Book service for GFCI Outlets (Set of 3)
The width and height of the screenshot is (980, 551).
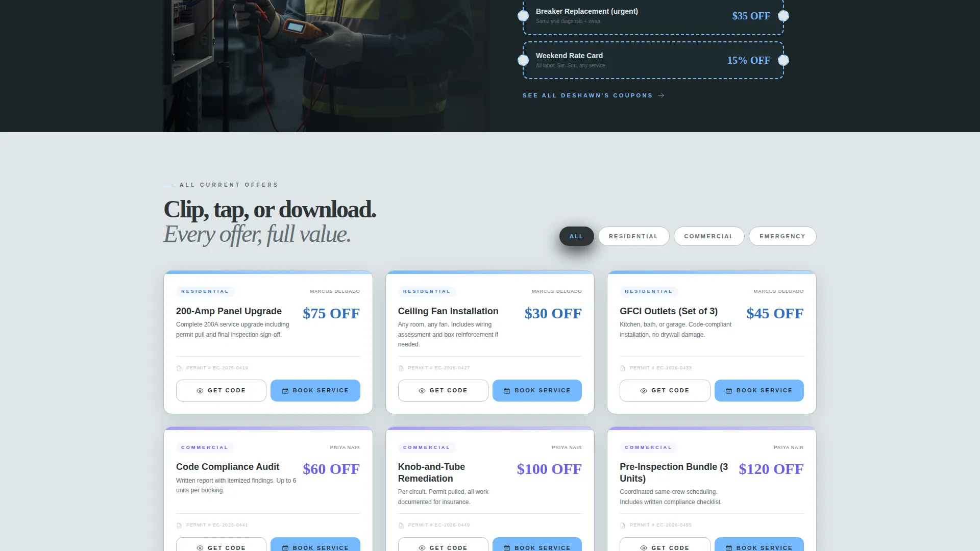(x=759, y=390)
